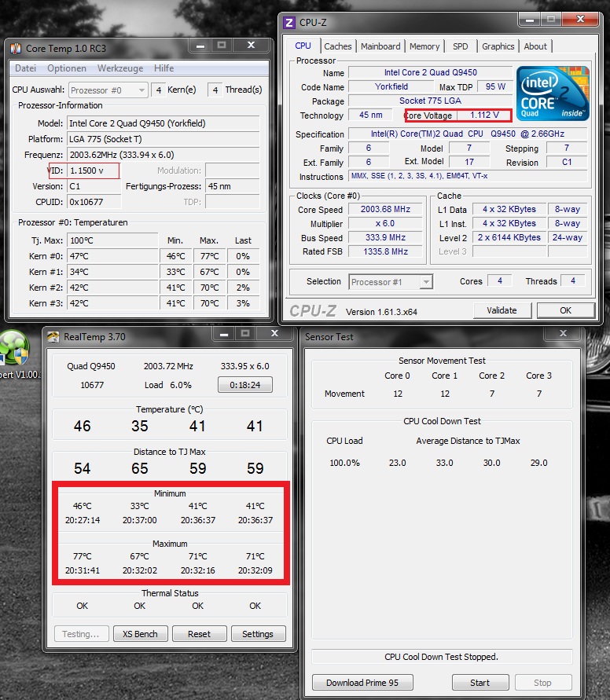Click the Intel Core 2 Quad logo
The height and width of the screenshot is (700, 610).
point(553,93)
